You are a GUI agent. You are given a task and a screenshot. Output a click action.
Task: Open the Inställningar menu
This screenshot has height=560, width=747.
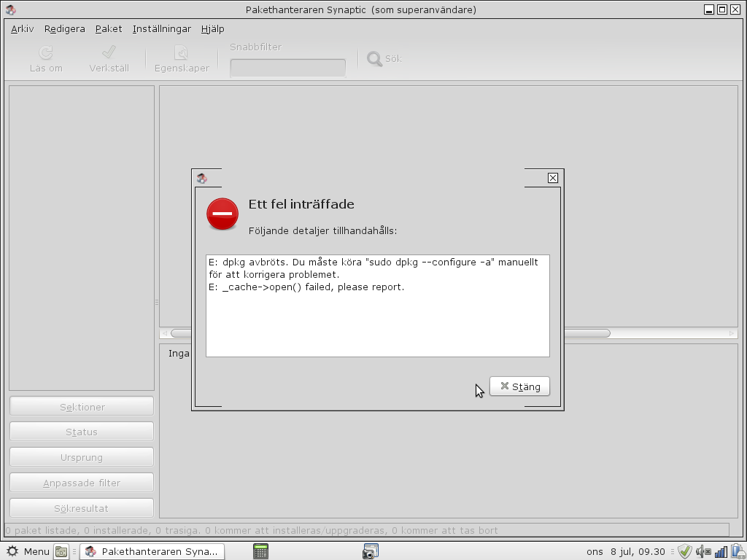click(x=161, y=29)
